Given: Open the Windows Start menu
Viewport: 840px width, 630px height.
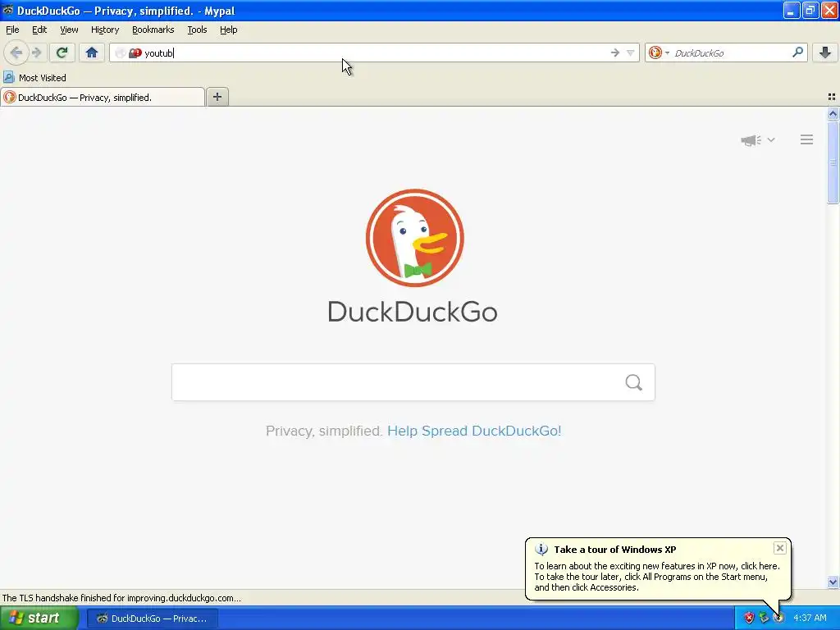Looking at the screenshot, I should click(x=39, y=619).
